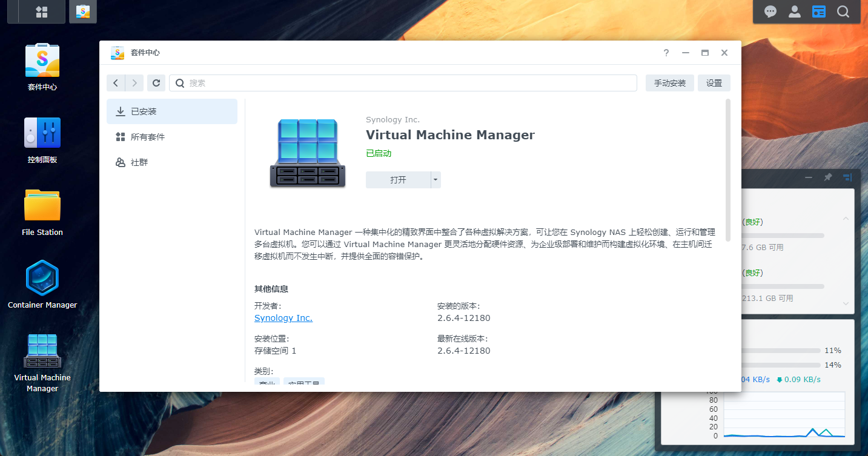
Task: Go forward in Package Center
Action: click(134, 83)
